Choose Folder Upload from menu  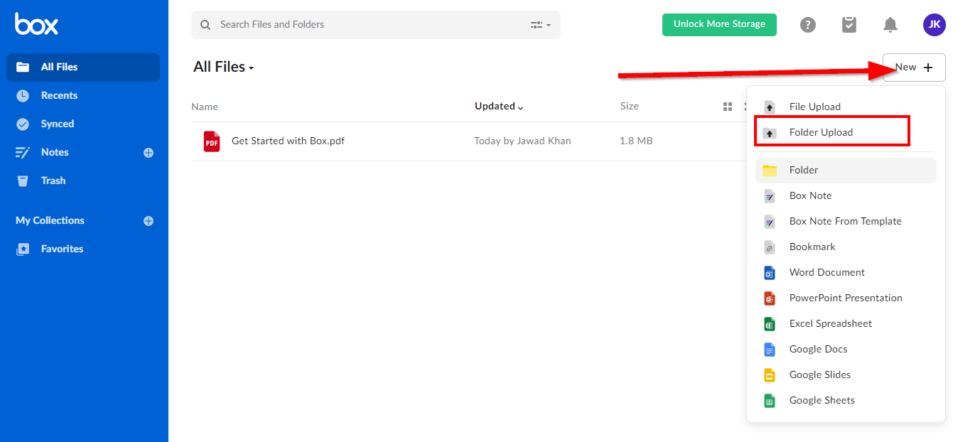(846, 133)
